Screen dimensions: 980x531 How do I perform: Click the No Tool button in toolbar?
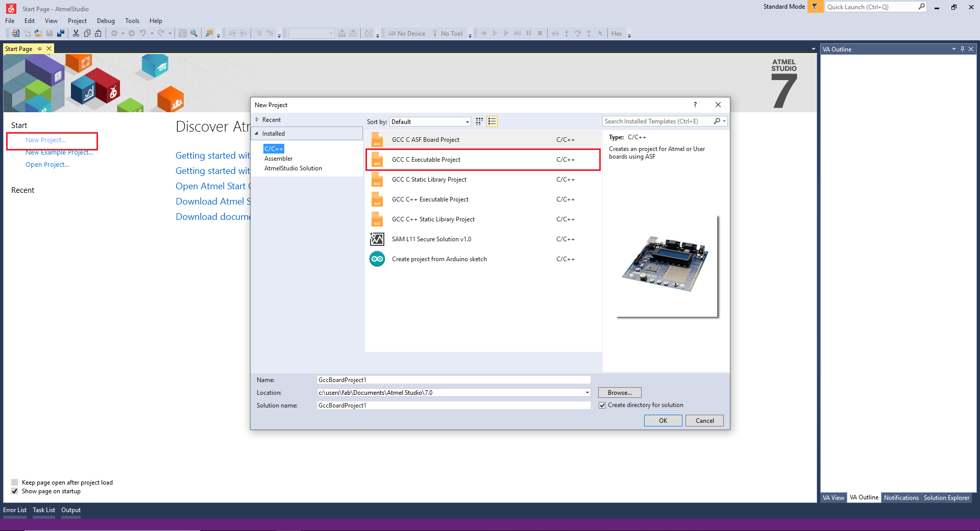[448, 34]
